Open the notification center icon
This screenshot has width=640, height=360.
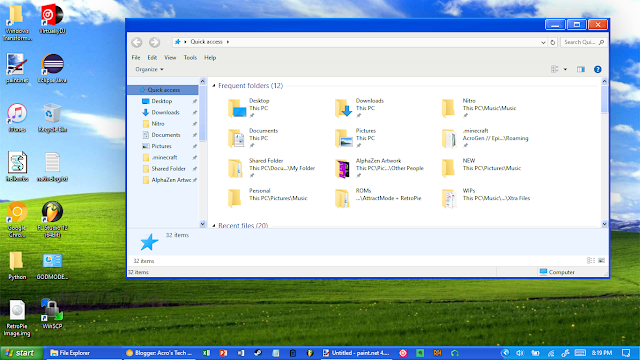[626, 353]
